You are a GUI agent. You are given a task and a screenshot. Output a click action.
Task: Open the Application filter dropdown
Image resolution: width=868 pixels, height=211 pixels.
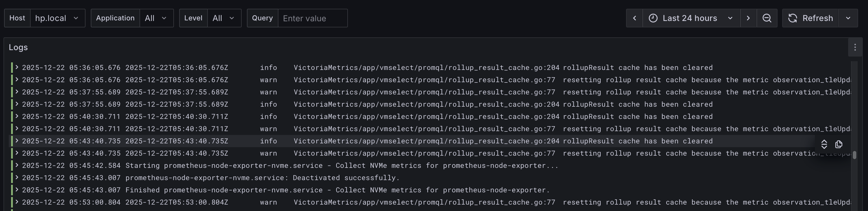(x=156, y=18)
